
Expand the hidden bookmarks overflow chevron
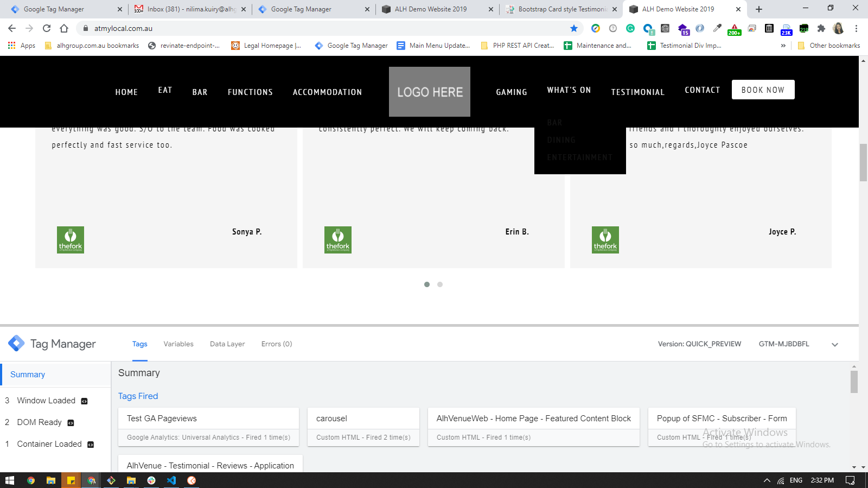tap(783, 46)
